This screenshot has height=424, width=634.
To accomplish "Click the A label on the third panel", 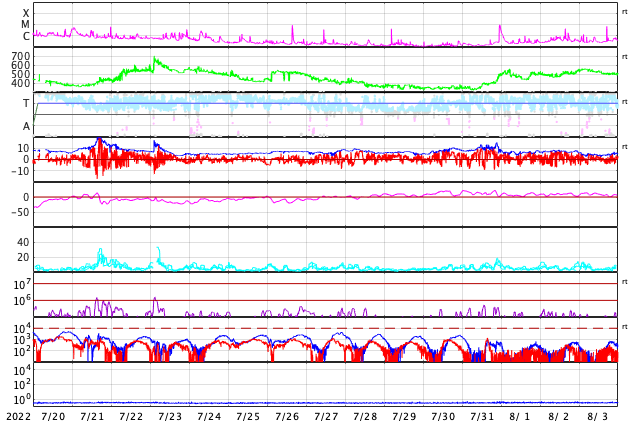I will pyautogui.click(x=26, y=126).
